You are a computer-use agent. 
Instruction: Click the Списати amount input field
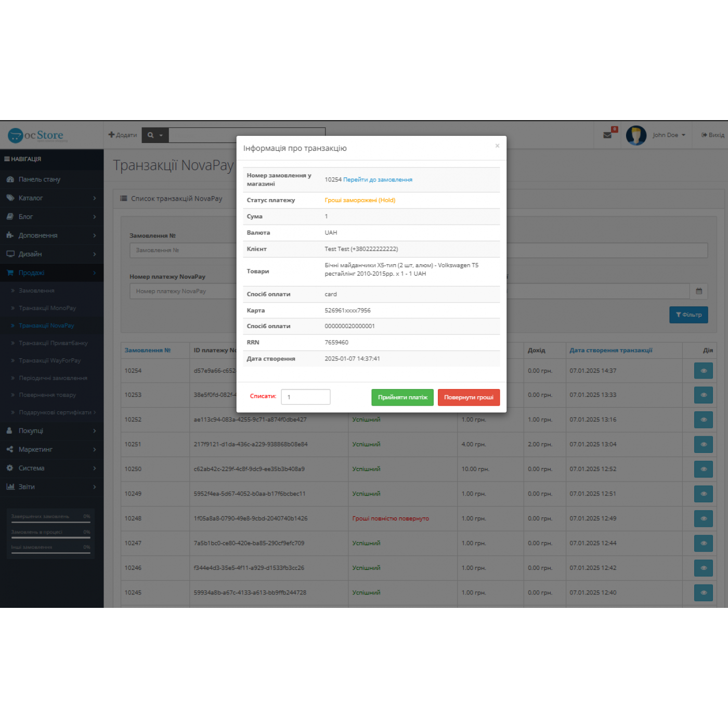(x=305, y=397)
